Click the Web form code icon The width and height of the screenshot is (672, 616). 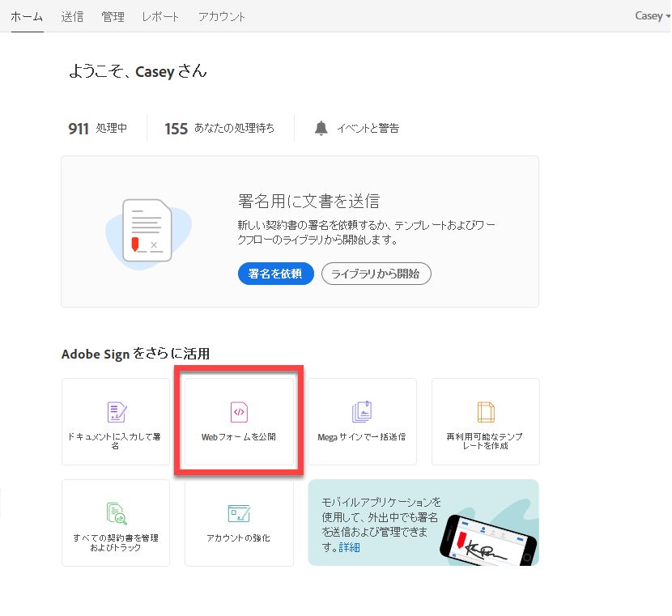(239, 412)
